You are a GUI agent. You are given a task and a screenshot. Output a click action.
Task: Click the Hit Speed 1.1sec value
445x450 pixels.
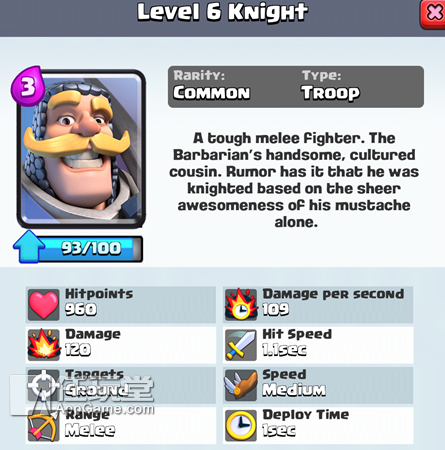284,350
